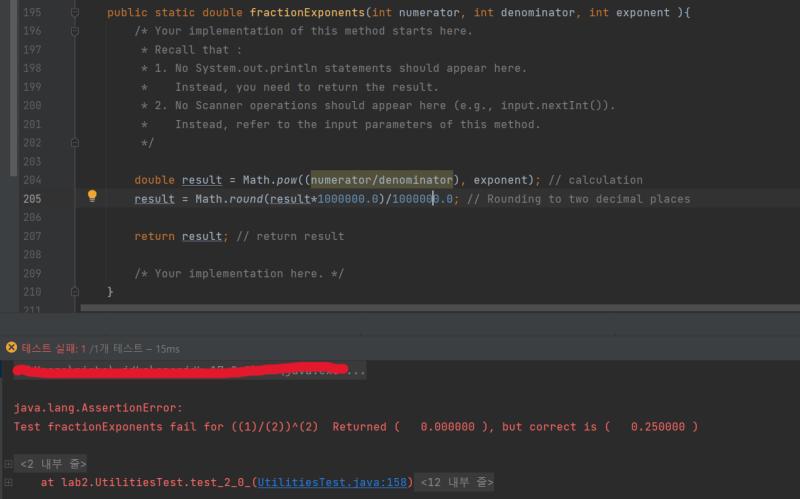Click the red test failed status icon

click(11, 347)
